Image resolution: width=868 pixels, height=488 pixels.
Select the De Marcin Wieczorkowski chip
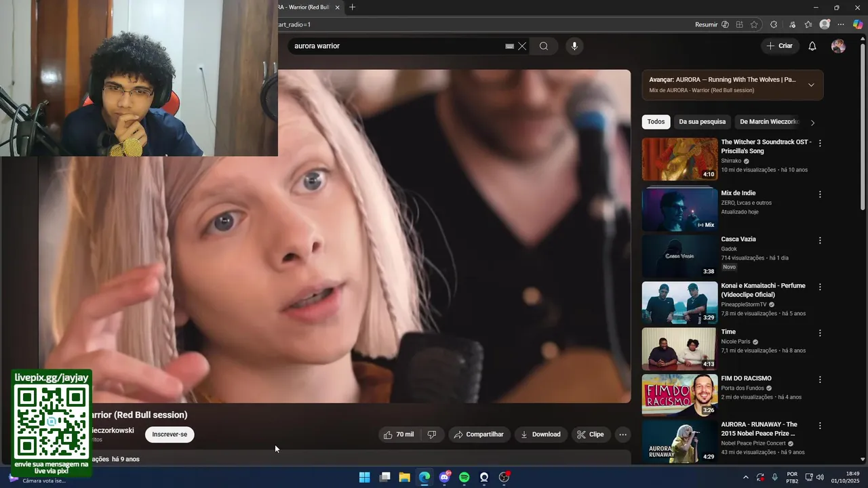pyautogui.click(x=769, y=122)
